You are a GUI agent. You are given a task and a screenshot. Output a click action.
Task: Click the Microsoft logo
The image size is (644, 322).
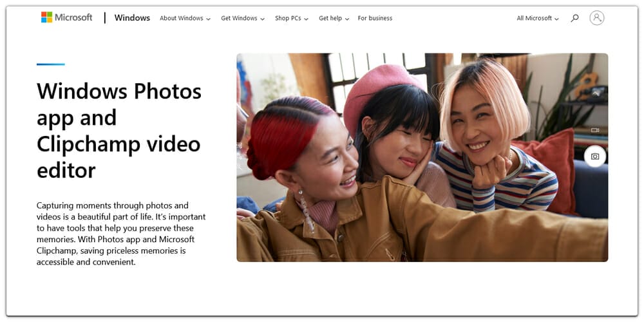tap(66, 17)
